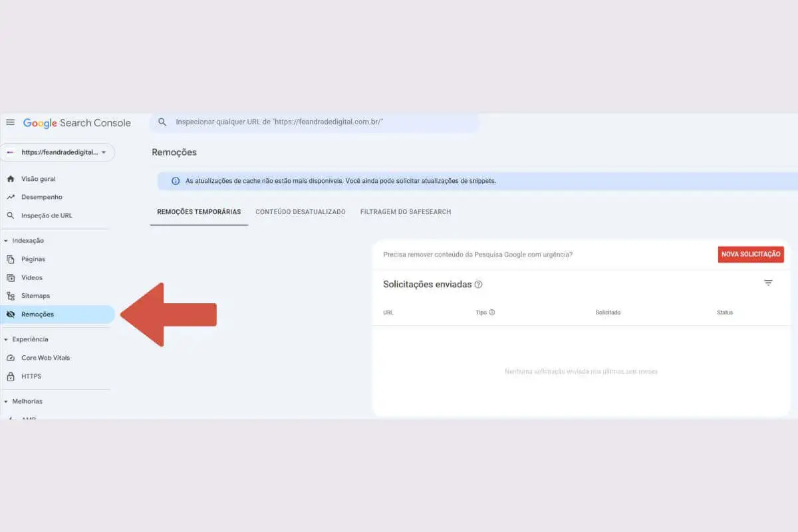Click the video icon beside Vídeos
The image size is (798, 532).
tap(10, 277)
